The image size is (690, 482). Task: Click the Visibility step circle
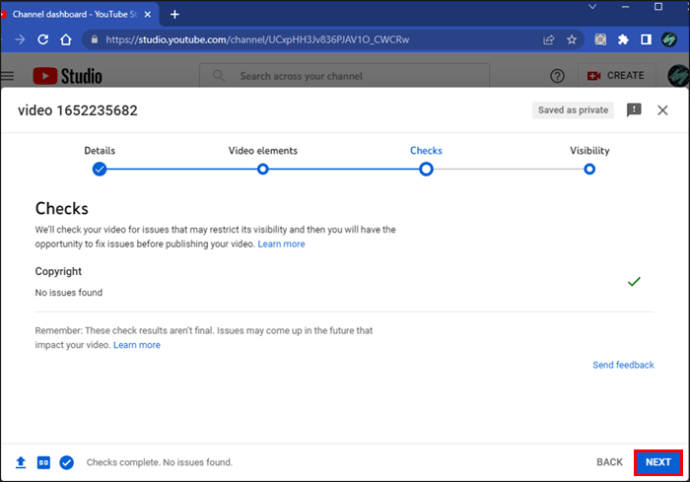point(589,169)
